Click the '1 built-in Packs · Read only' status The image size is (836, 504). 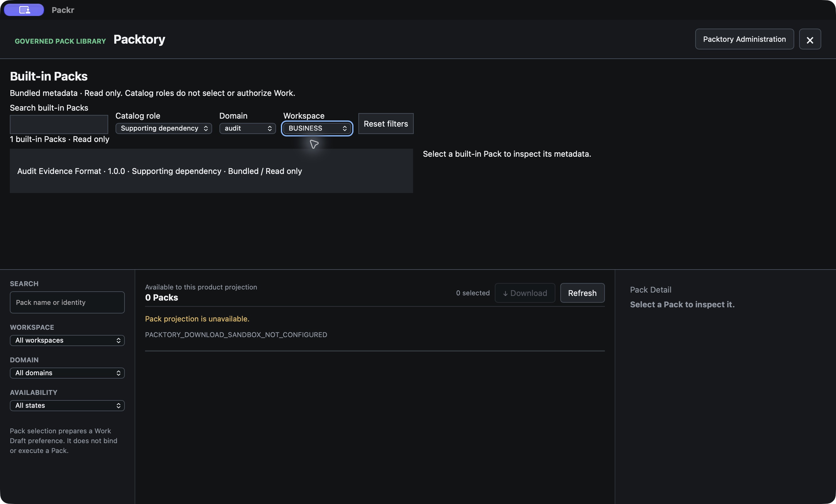click(x=59, y=139)
